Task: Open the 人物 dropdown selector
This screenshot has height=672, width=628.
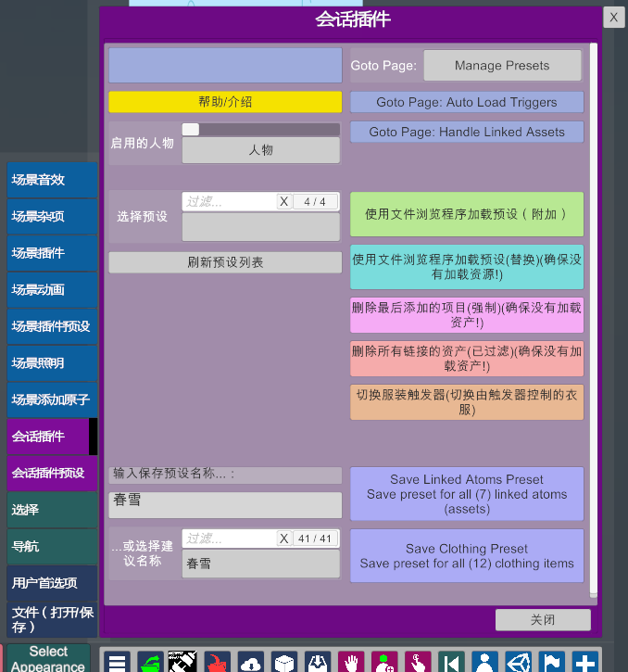Action: 260,150
